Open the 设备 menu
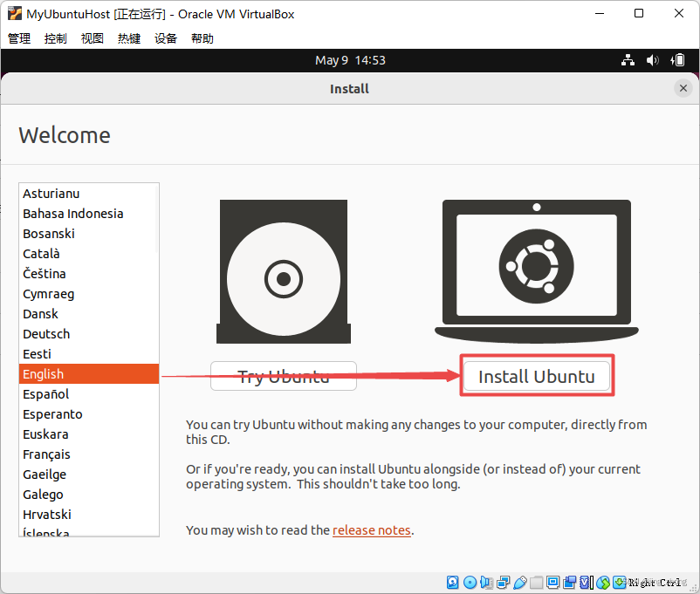 tap(166, 38)
